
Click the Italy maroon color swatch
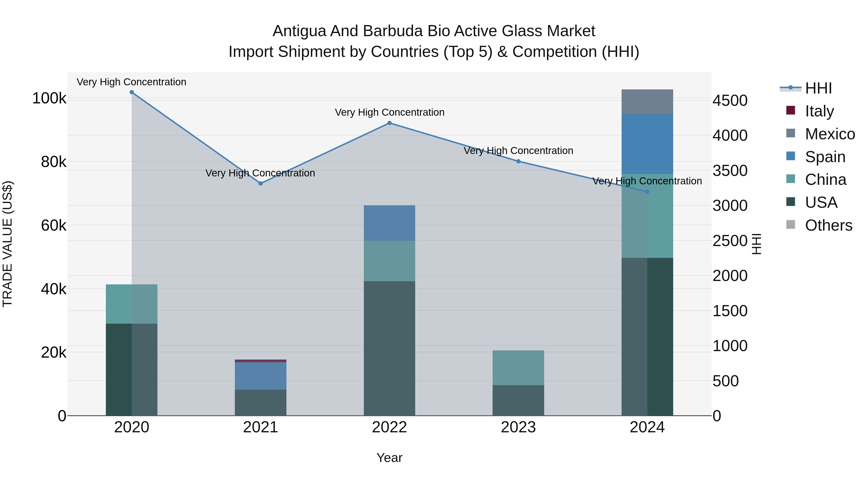click(791, 110)
